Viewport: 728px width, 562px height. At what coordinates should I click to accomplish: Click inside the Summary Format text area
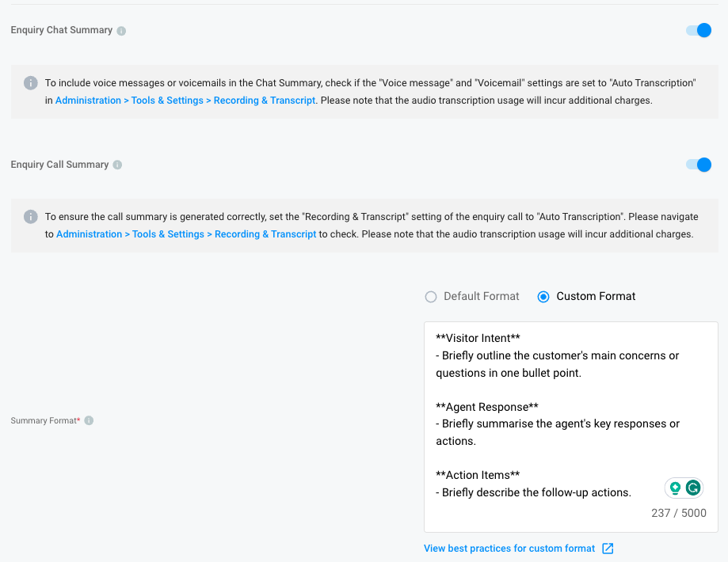[571, 427]
